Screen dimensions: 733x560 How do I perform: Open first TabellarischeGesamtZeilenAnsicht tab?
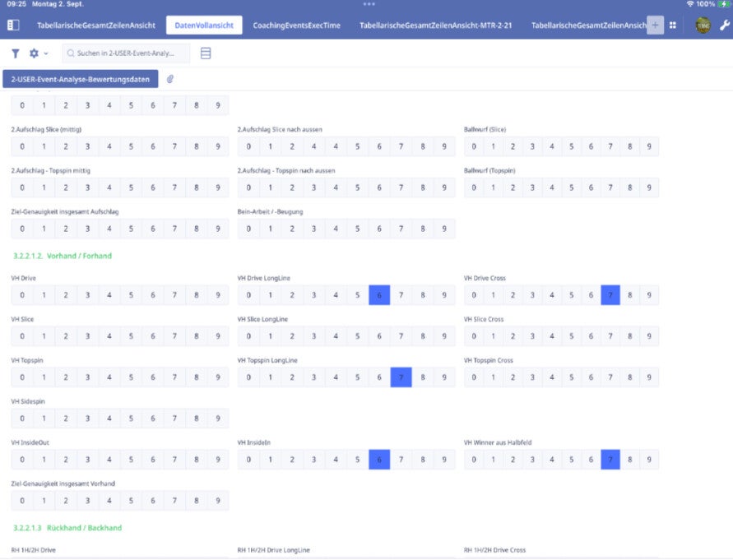pyautogui.click(x=96, y=25)
